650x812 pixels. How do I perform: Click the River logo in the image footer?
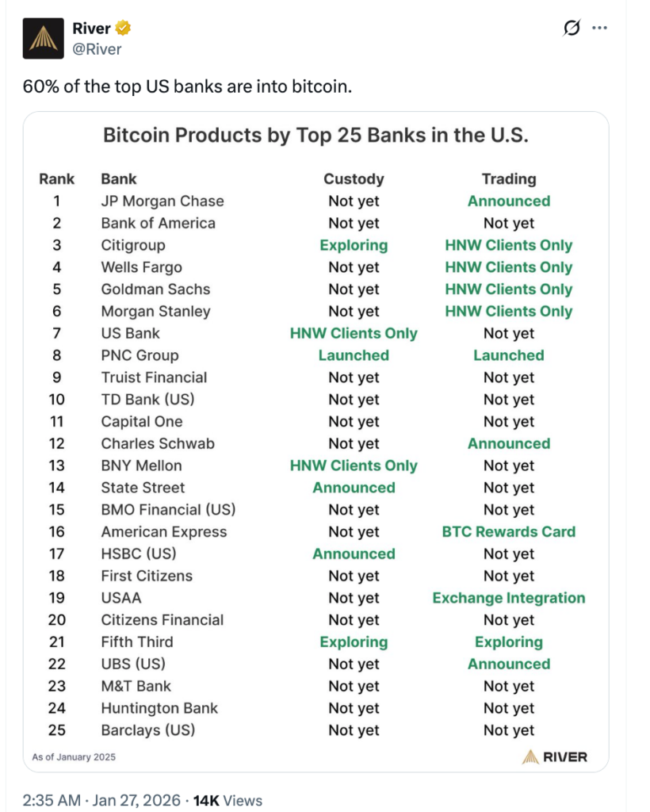tap(555, 756)
